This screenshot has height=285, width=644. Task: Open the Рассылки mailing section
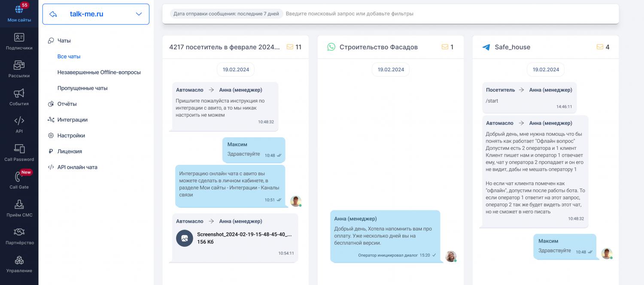coord(19,70)
